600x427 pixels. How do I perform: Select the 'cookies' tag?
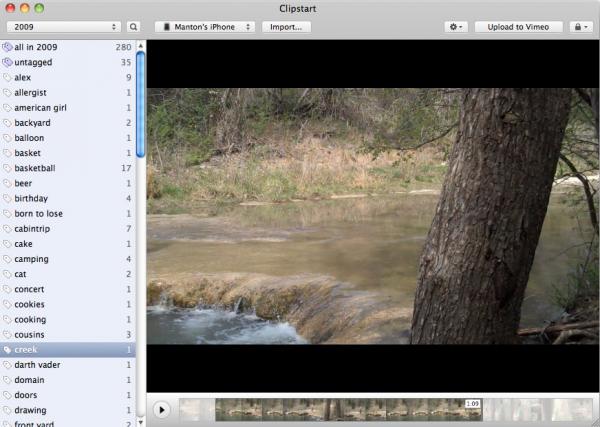tap(68, 304)
